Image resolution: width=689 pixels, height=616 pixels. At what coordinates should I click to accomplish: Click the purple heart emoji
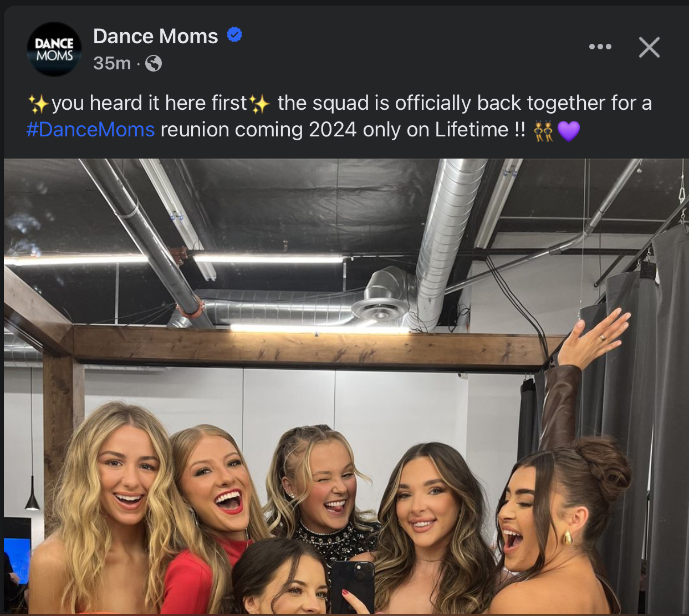coord(568,131)
